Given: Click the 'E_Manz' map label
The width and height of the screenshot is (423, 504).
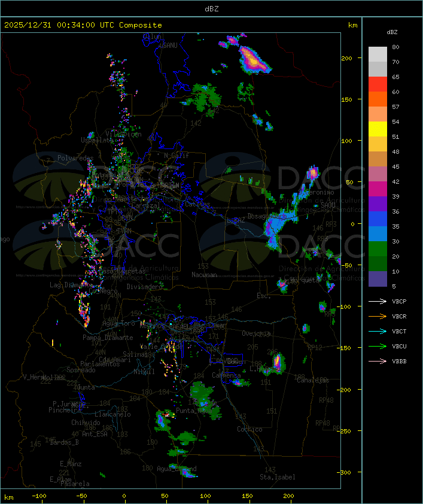Looking at the screenshot, I should click(71, 464).
